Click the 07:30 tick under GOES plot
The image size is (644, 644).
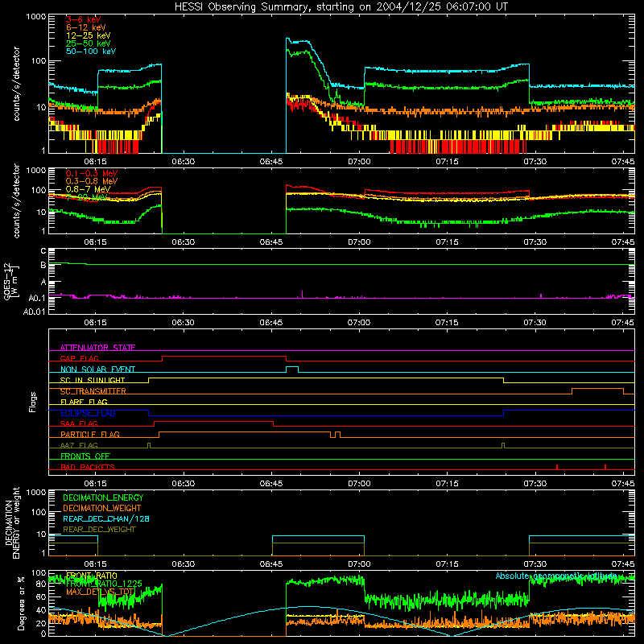tap(535, 323)
